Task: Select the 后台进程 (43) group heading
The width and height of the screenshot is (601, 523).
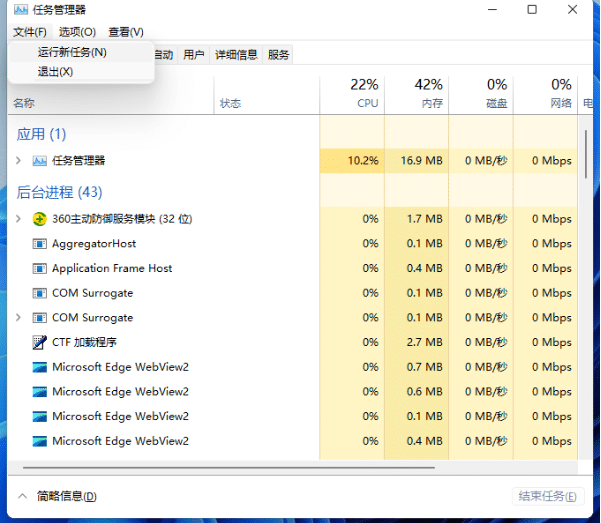Action: (59, 192)
